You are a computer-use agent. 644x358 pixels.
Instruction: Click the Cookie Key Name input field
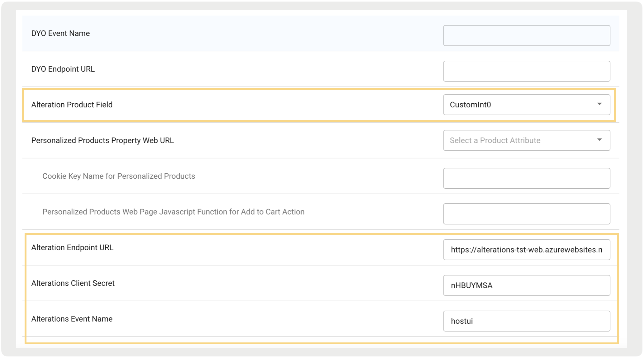pos(527,178)
